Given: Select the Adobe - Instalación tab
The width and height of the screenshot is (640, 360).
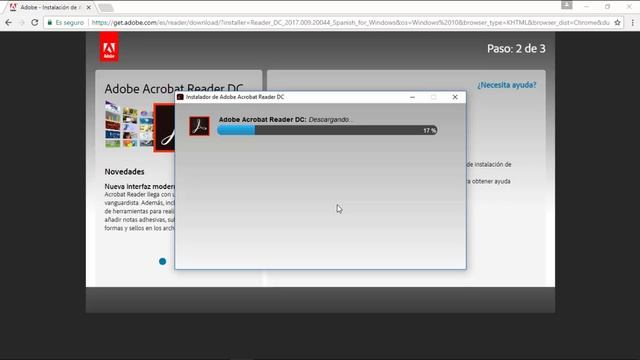Looking at the screenshot, I should 48,7.
